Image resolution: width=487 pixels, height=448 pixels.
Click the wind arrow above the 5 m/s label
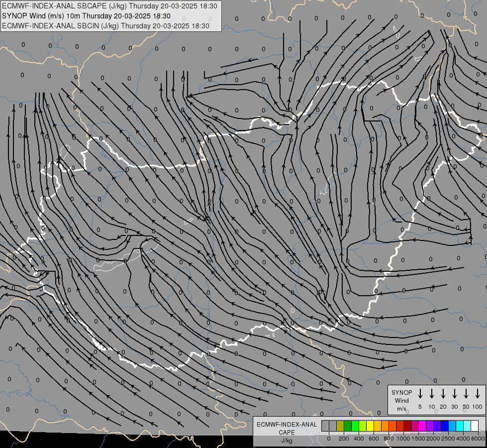[420, 394]
